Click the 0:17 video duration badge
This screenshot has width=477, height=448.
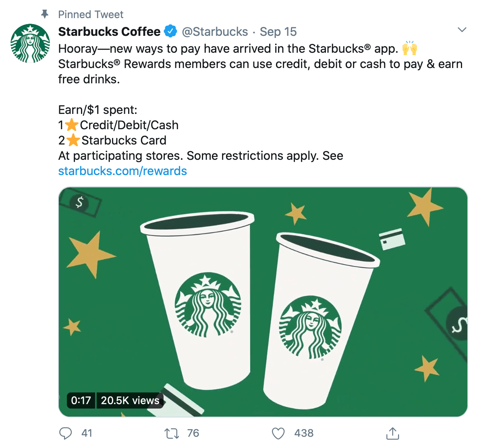click(81, 400)
